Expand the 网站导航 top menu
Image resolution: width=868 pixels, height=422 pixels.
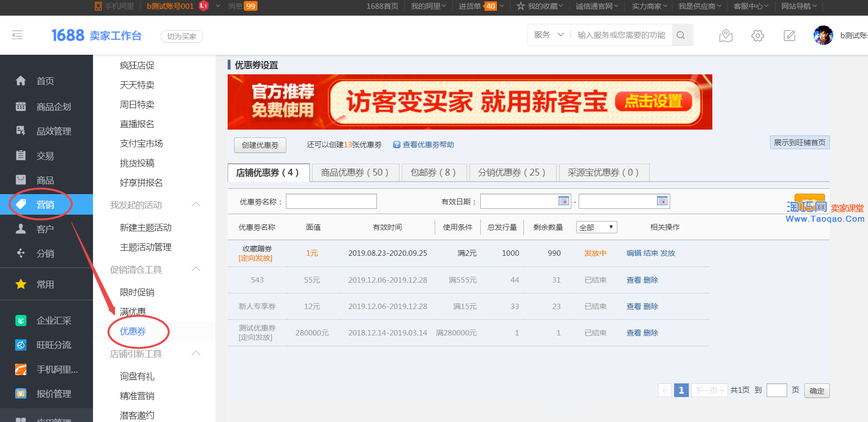click(799, 6)
